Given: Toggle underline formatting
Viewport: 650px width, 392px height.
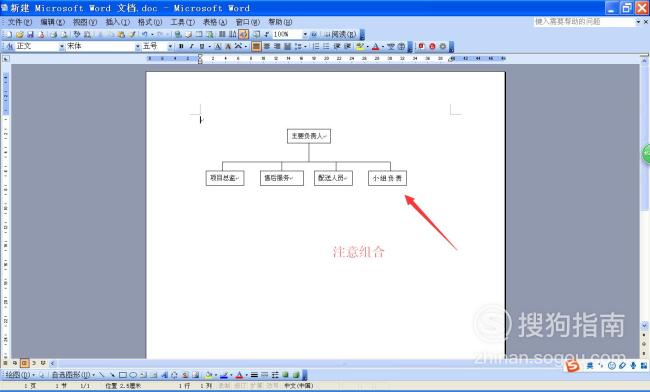Looking at the screenshot, I should click(202, 46).
